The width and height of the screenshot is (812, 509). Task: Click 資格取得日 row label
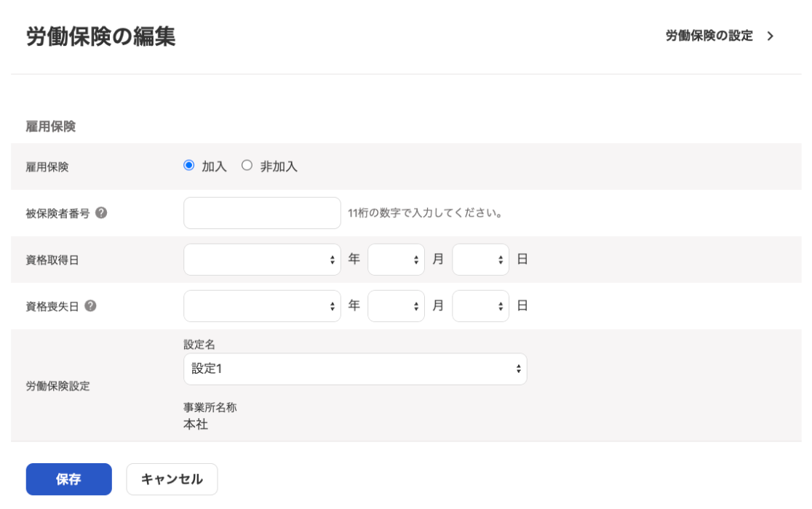pyautogui.click(x=52, y=260)
